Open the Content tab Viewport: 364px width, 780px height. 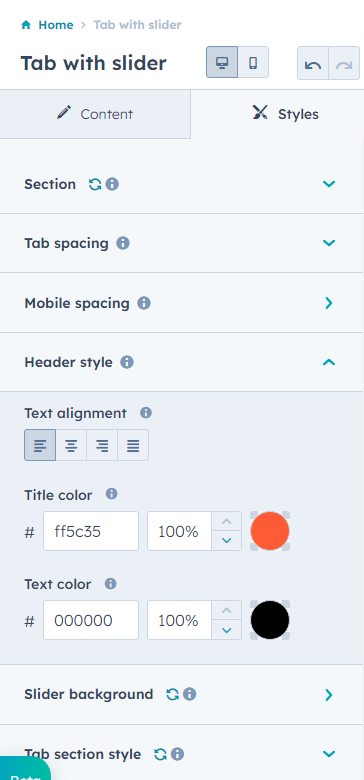pyautogui.click(x=95, y=114)
